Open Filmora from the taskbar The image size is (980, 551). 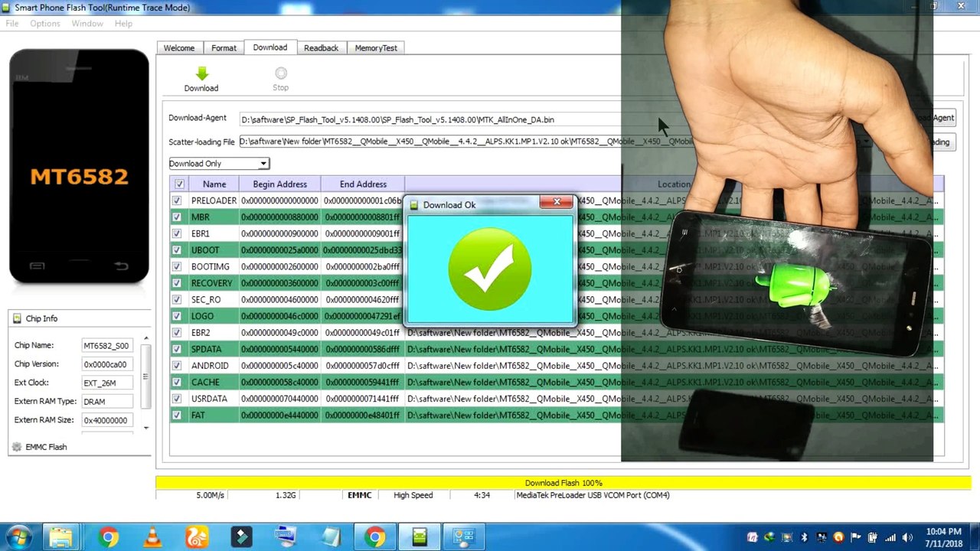241,537
